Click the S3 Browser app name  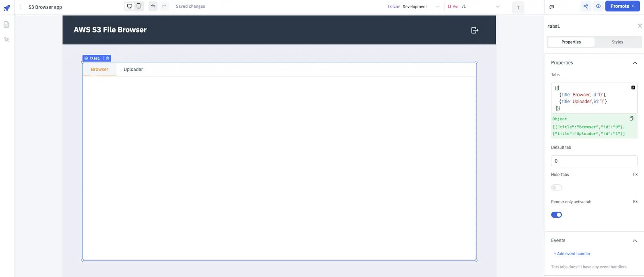point(45,7)
